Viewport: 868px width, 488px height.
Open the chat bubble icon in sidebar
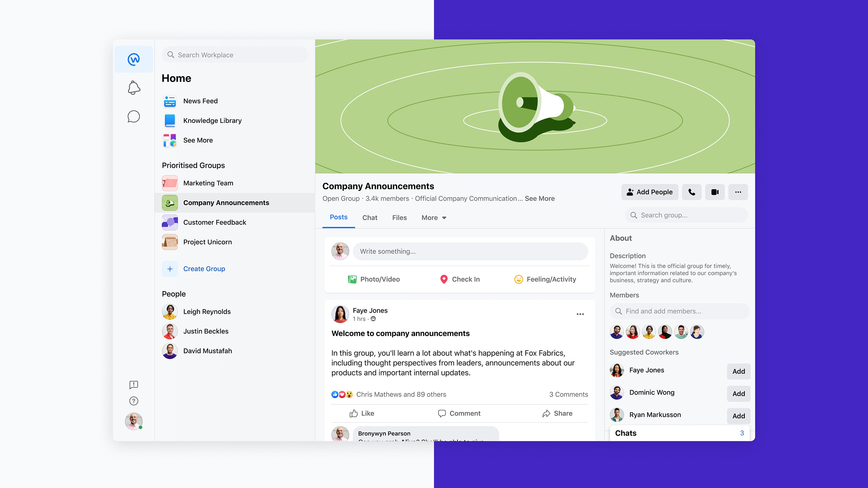pyautogui.click(x=134, y=117)
